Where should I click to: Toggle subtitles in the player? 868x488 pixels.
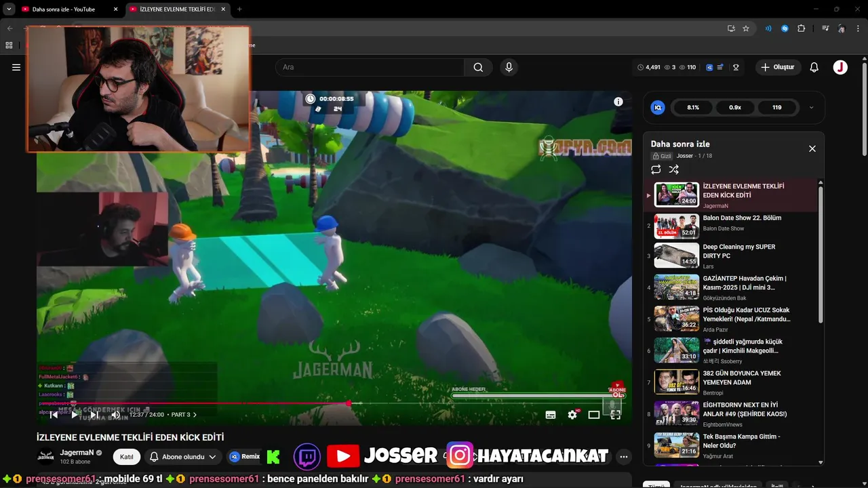point(551,415)
